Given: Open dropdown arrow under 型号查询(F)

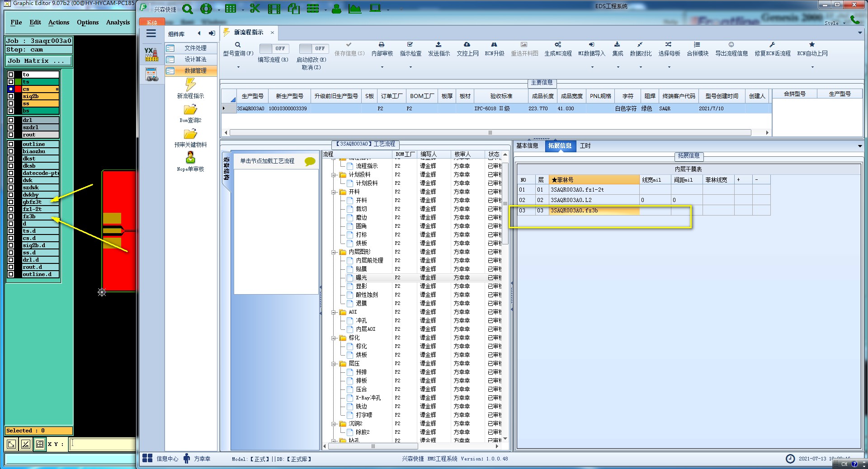Looking at the screenshot, I should click(x=238, y=67).
